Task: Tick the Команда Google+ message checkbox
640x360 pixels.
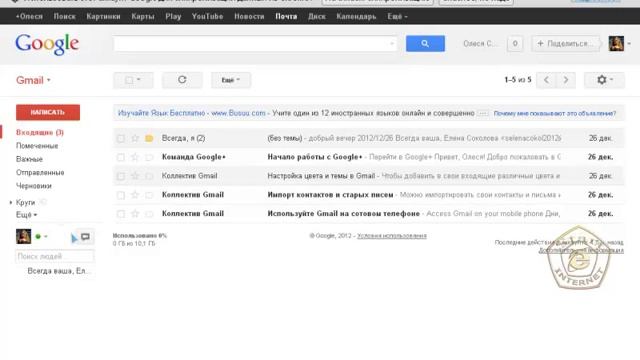Action: [x=120, y=157]
